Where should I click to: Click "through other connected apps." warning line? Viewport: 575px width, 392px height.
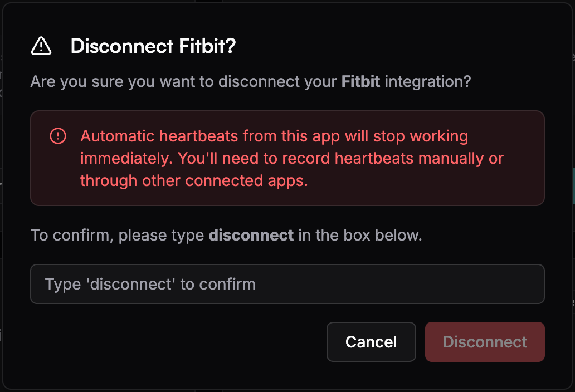tap(194, 181)
